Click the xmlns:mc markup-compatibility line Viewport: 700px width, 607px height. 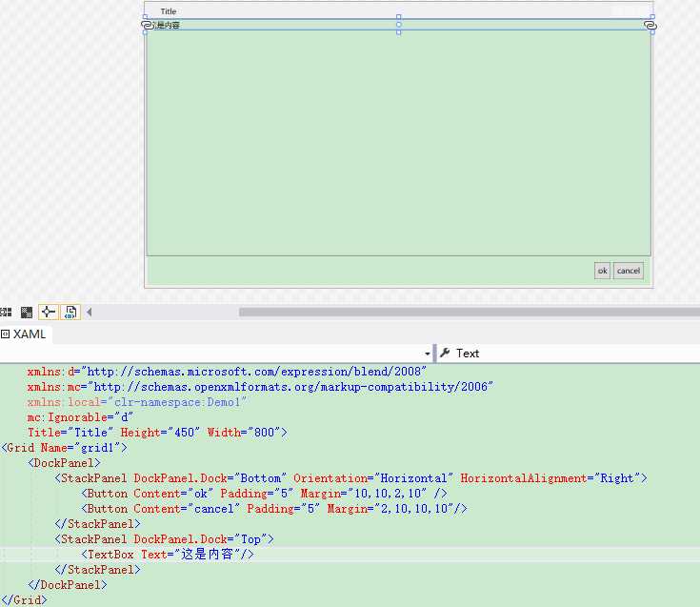(260, 387)
